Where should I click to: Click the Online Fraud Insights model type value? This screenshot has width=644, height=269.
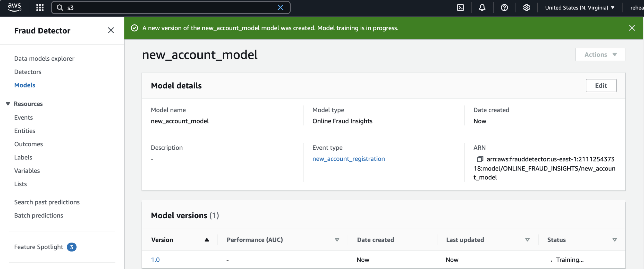342,121
